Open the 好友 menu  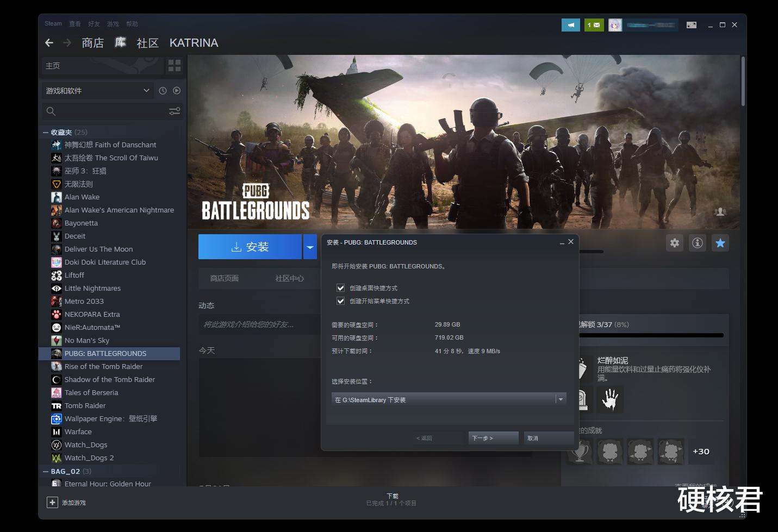pos(94,24)
